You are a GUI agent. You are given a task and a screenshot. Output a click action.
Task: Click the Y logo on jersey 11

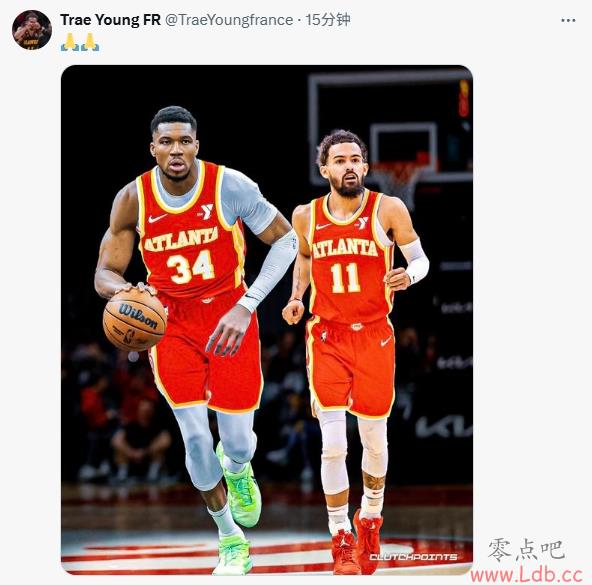(362, 223)
